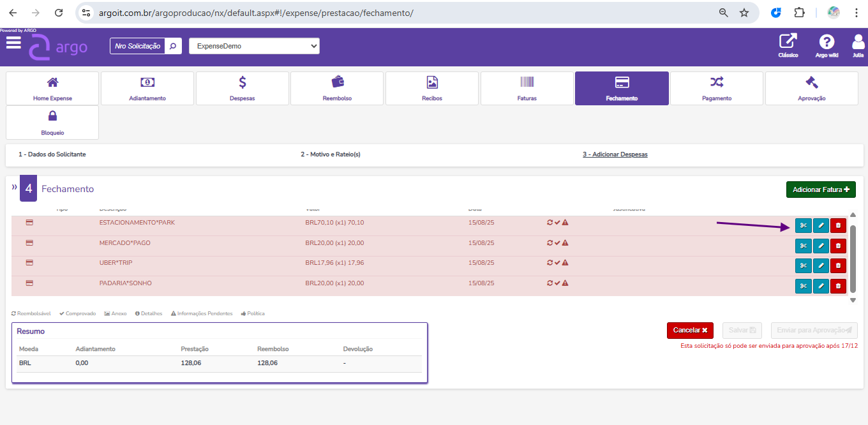
Task: Click pencil edit icon for PADARIA*SONHO row
Action: coord(821,286)
